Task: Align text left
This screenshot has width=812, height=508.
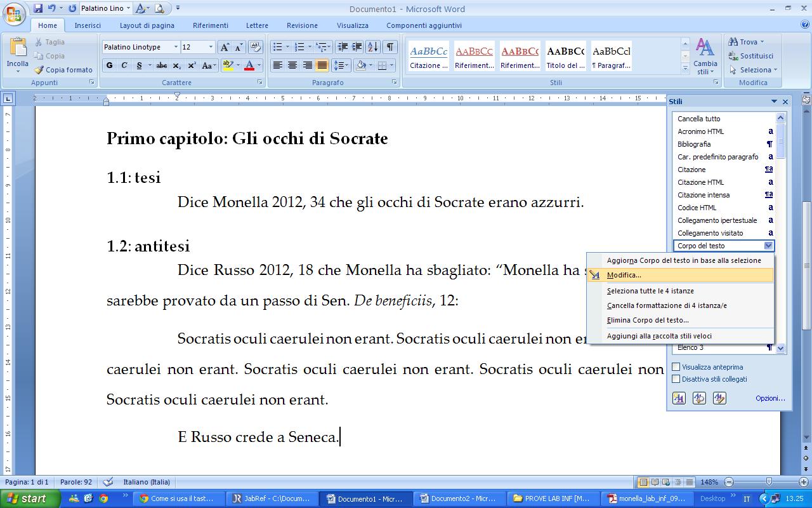Action: 277,65
